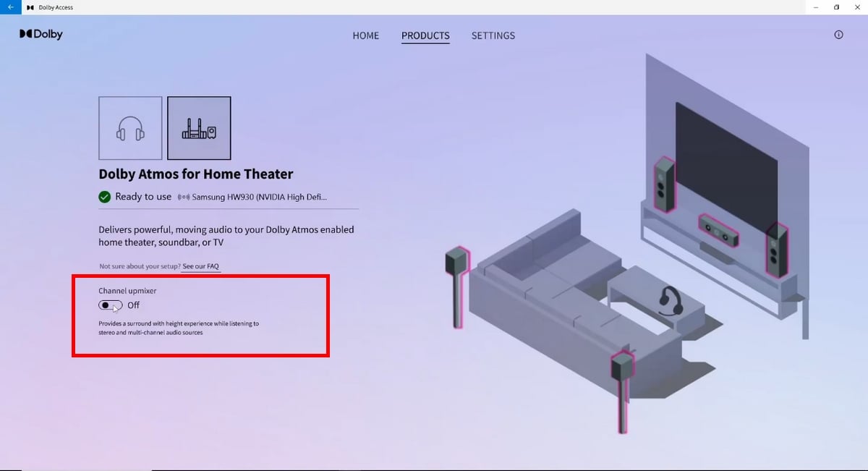Click the Ready to use status text
Viewport: 868px width, 471px height.
(143, 197)
